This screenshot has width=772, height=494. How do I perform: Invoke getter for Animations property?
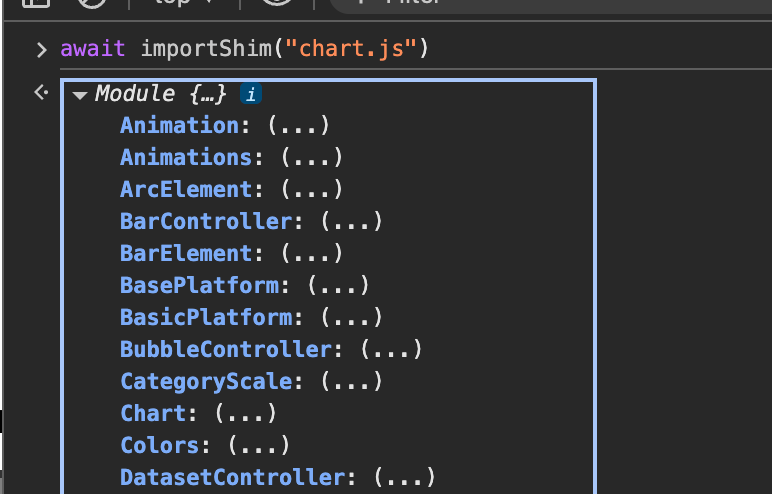coord(312,158)
